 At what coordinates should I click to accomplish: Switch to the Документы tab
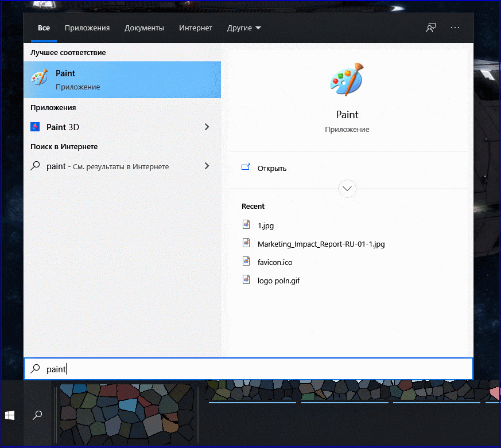[144, 28]
